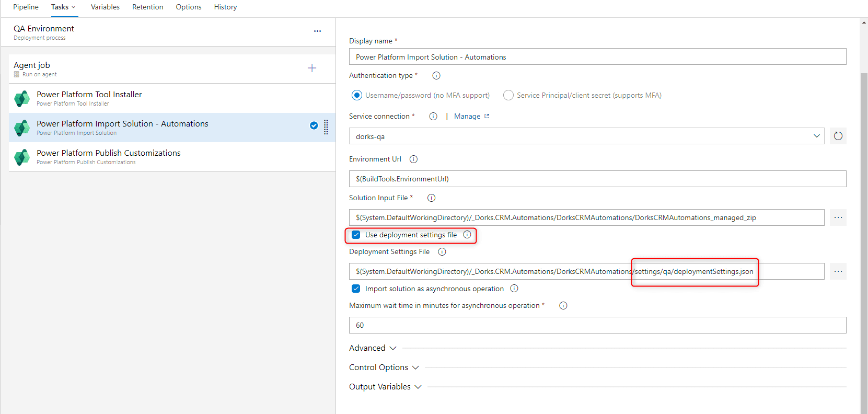Browse for Solution Input File
The width and height of the screenshot is (868, 414).
[x=838, y=217]
